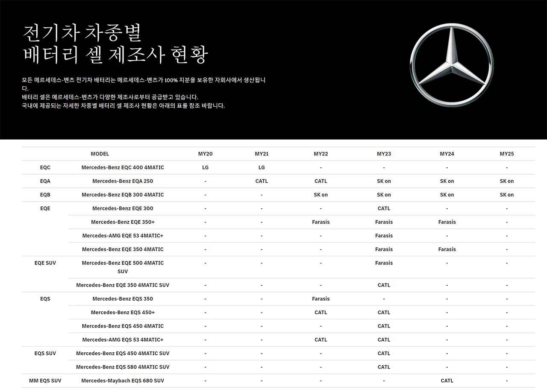547x392 pixels.
Task: Click CATL in MY23 for EQS 580 SUV
Action: tap(384, 367)
